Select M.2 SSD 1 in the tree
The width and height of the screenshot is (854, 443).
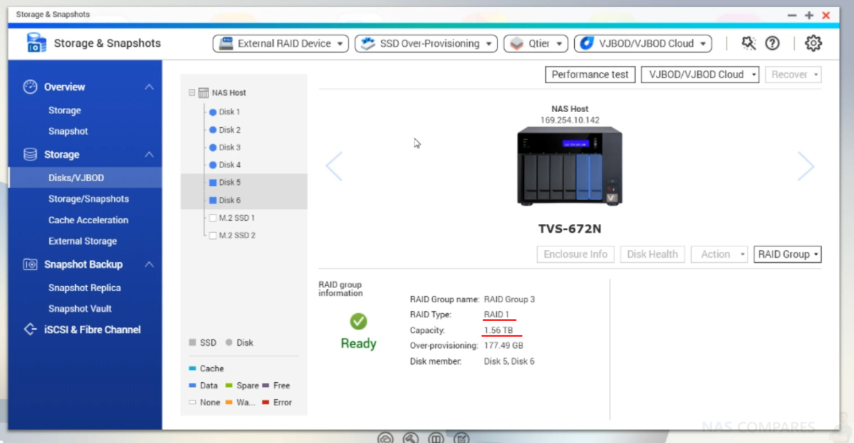pyautogui.click(x=236, y=218)
